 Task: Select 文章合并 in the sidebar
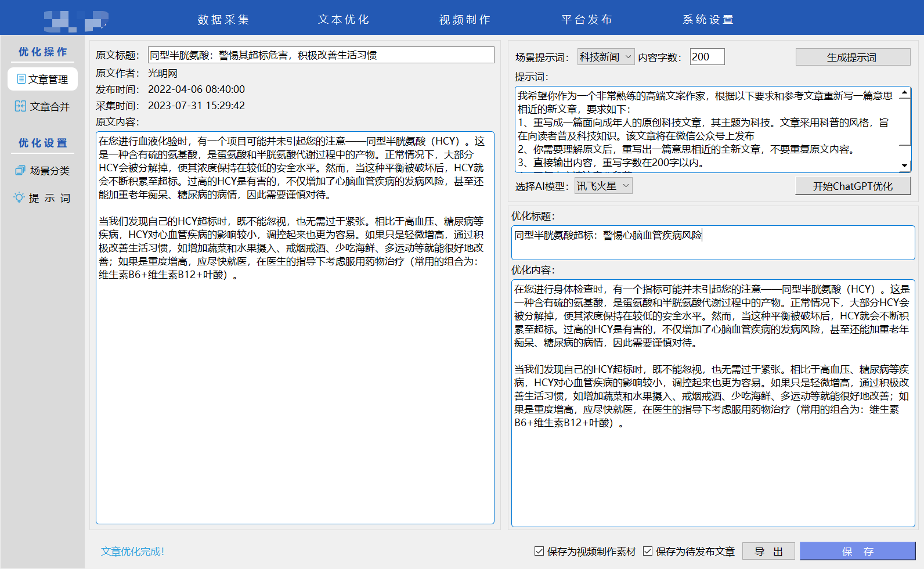(x=42, y=106)
